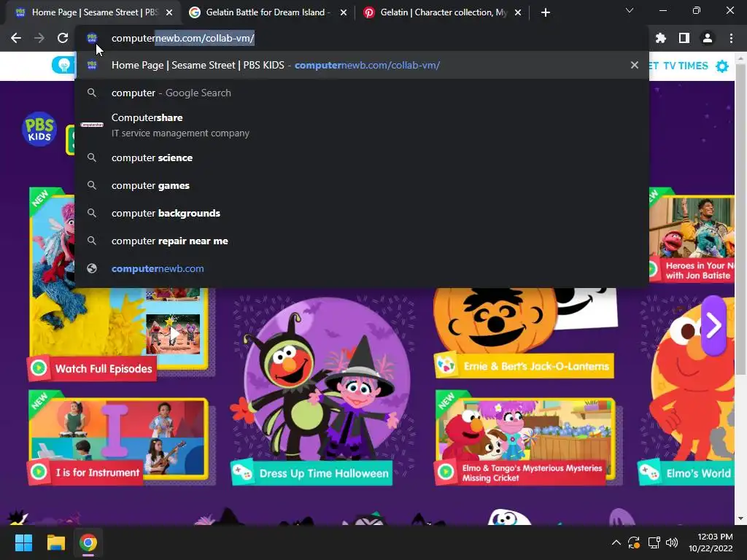Viewport: 747px width, 560px height.
Task: Click the Chrome taskbar icon
Action: click(88, 542)
